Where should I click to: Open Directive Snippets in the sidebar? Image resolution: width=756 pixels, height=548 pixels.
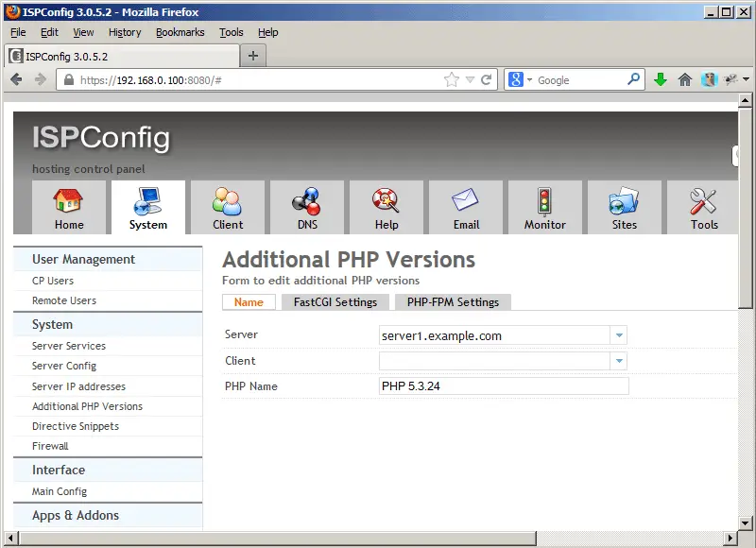(x=76, y=426)
